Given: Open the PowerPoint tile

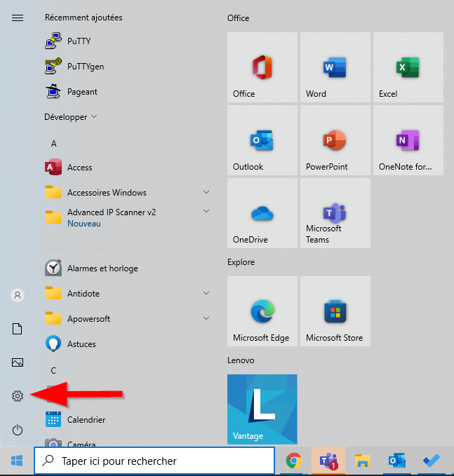Looking at the screenshot, I should click(x=335, y=140).
